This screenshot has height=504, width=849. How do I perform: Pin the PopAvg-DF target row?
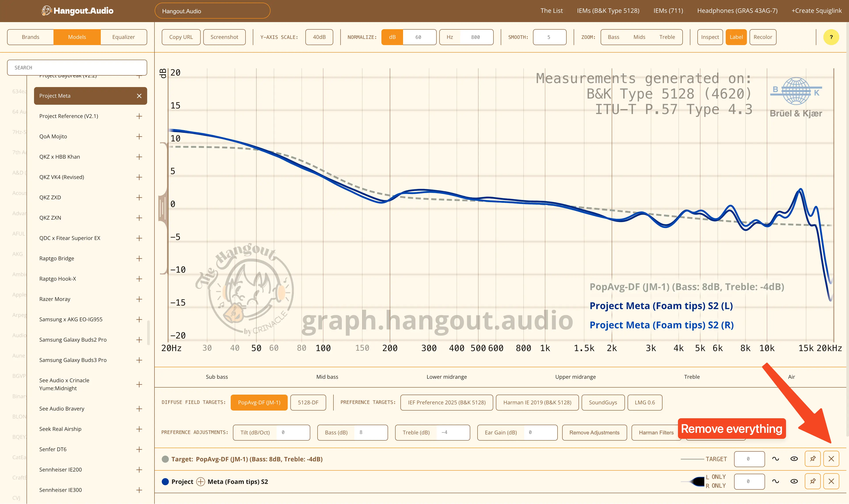[812, 459]
